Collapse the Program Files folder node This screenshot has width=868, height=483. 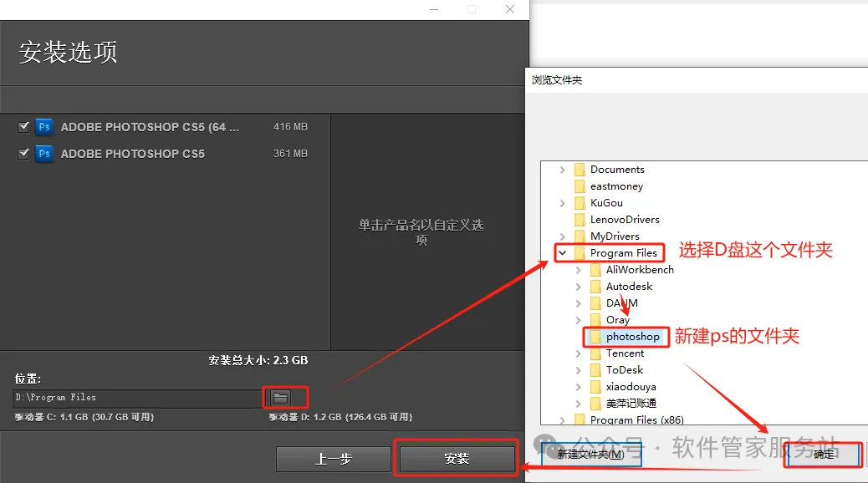pos(563,253)
